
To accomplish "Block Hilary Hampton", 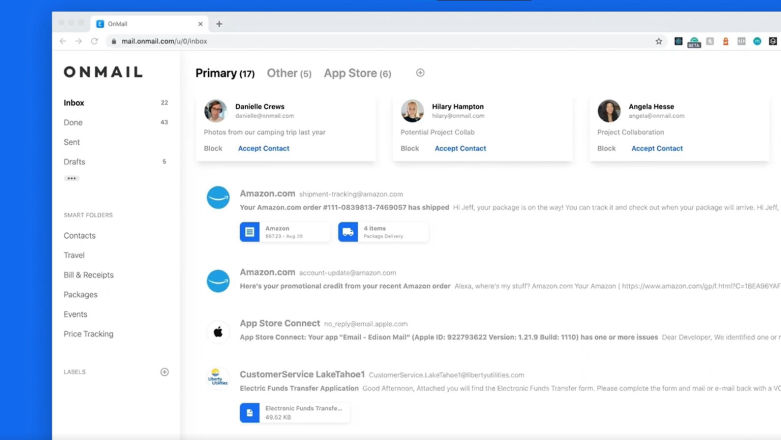I will [x=409, y=148].
